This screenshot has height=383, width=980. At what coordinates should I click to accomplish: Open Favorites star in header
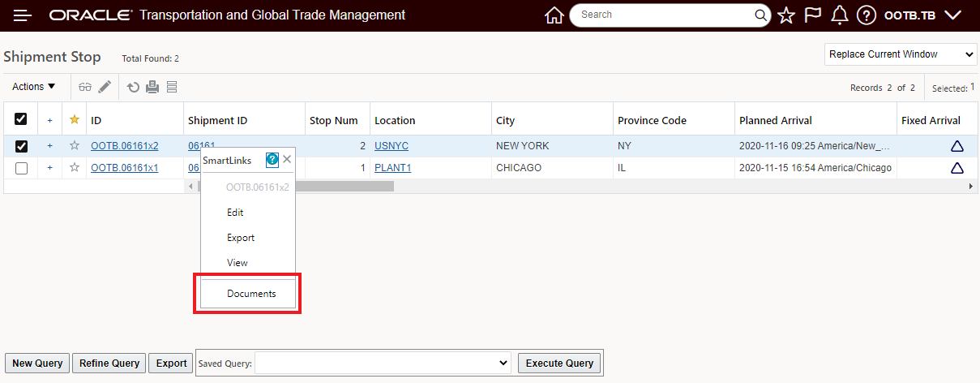coord(786,15)
